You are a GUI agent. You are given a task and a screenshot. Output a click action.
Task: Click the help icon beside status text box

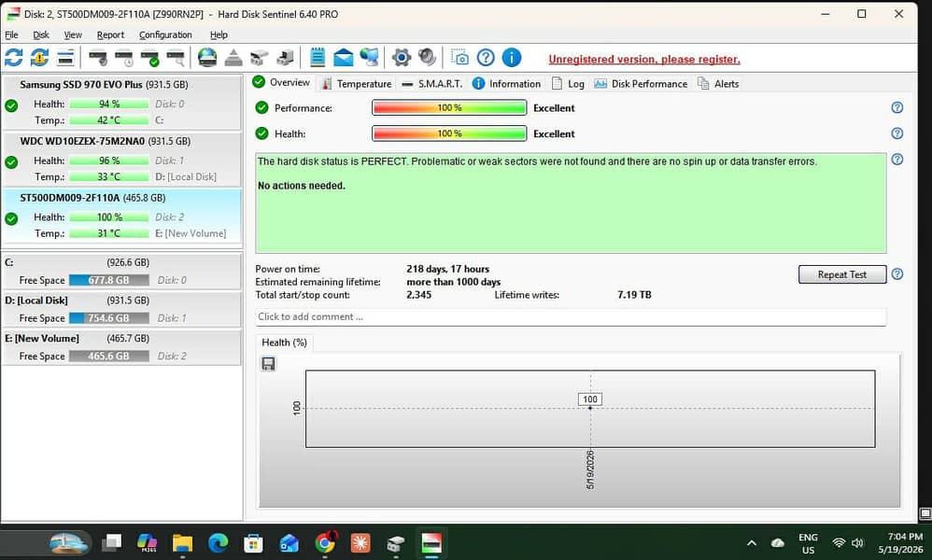pyautogui.click(x=897, y=160)
